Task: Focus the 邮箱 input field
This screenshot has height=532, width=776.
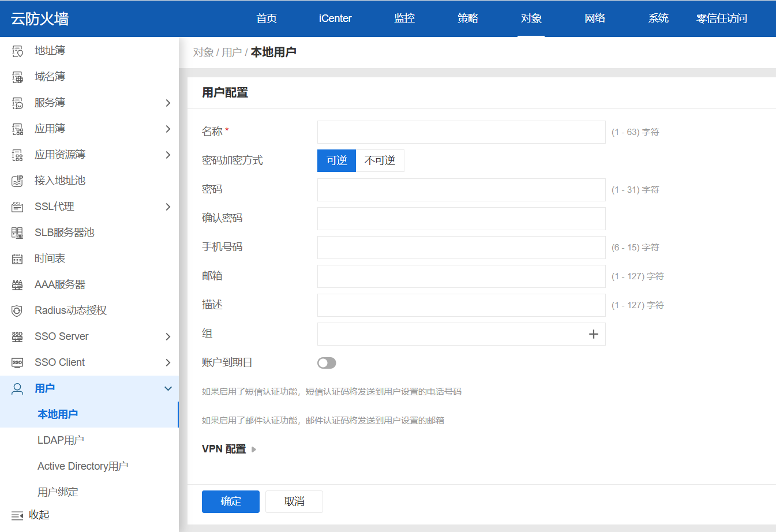Action: coord(462,276)
